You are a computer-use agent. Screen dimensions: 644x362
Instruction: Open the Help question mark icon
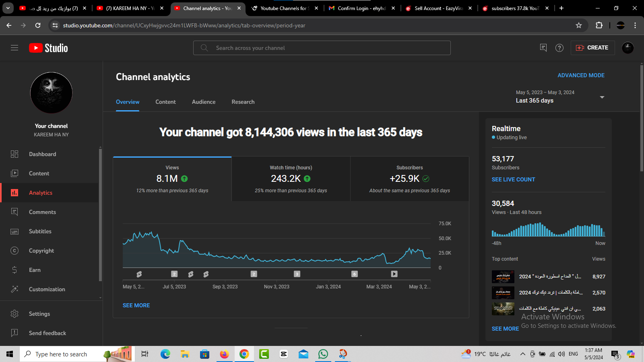coord(559,48)
